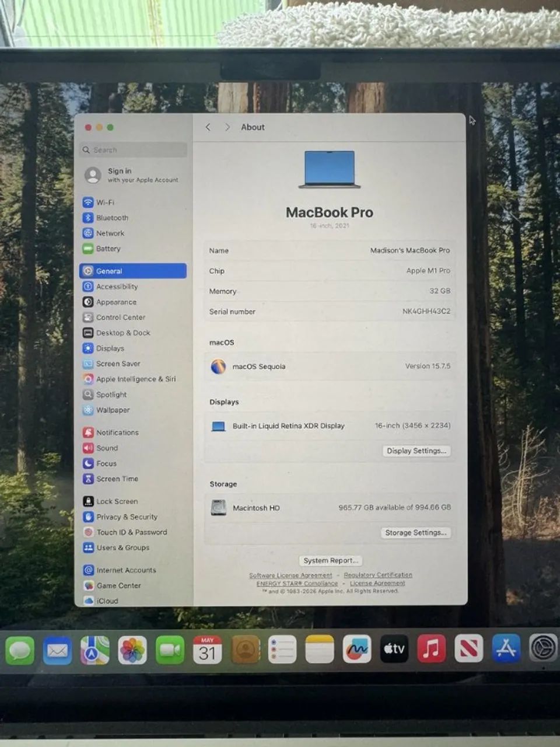The width and height of the screenshot is (560, 747).
Task: Open the Internet Accounts @ icon
Action: (88, 570)
